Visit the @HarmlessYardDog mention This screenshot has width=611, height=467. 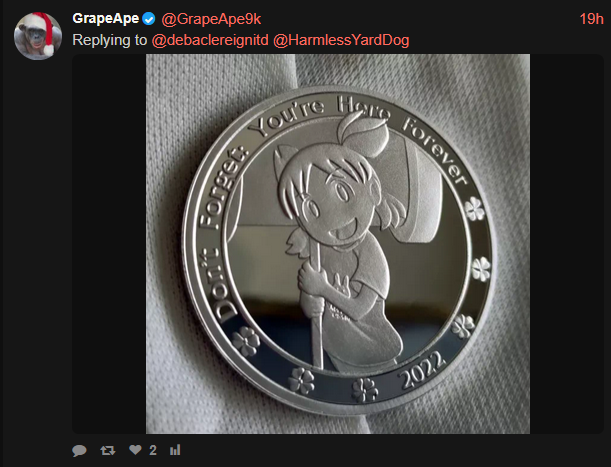point(341,40)
